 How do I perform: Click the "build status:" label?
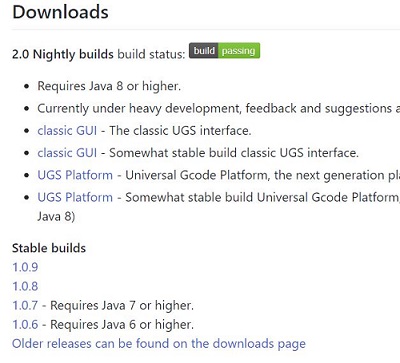[x=151, y=54]
